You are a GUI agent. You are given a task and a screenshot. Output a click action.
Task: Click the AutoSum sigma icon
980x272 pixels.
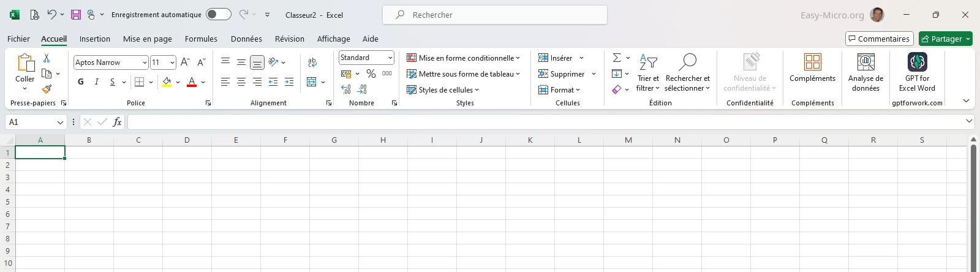pos(617,58)
